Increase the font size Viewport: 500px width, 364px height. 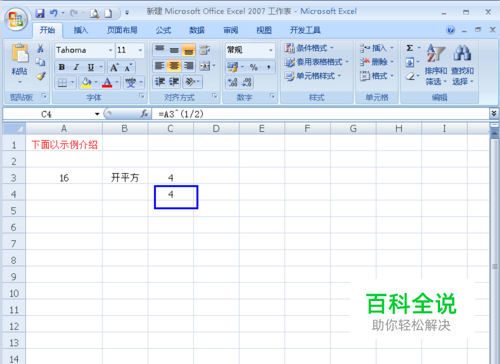pos(114,67)
